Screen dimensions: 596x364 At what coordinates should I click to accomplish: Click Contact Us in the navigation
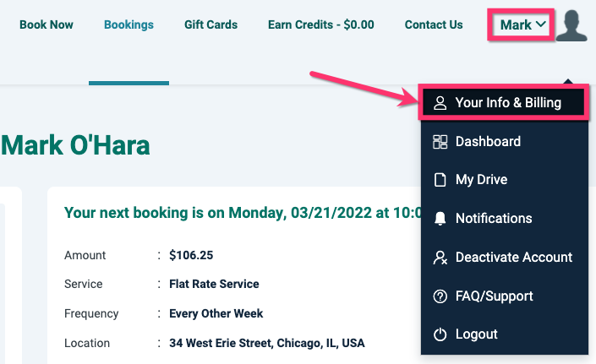click(x=434, y=24)
